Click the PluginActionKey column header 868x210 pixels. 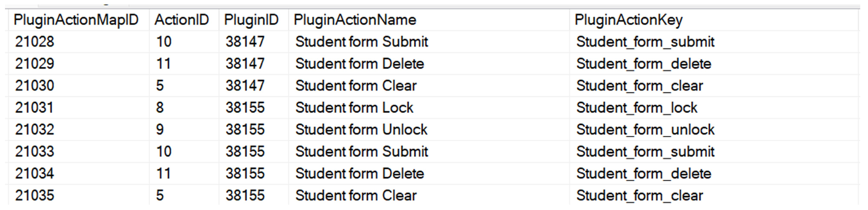[x=628, y=20]
